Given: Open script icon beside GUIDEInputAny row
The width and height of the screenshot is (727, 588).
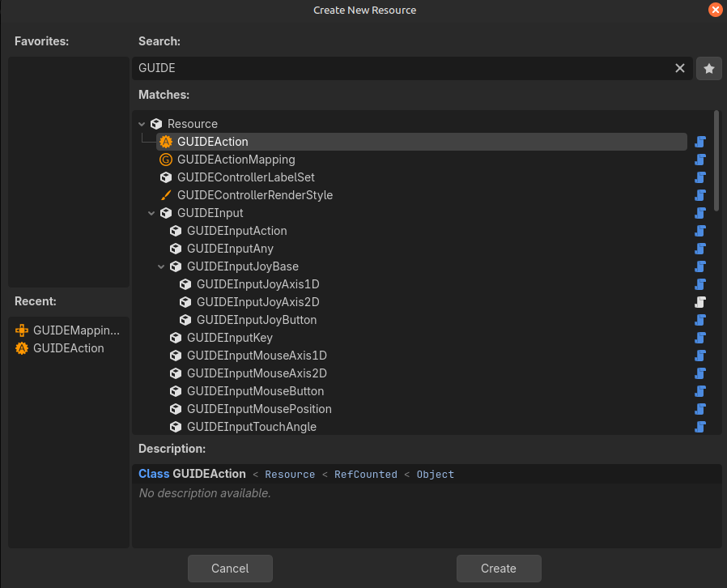Looking at the screenshot, I should pyautogui.click(x=700, y=249).
